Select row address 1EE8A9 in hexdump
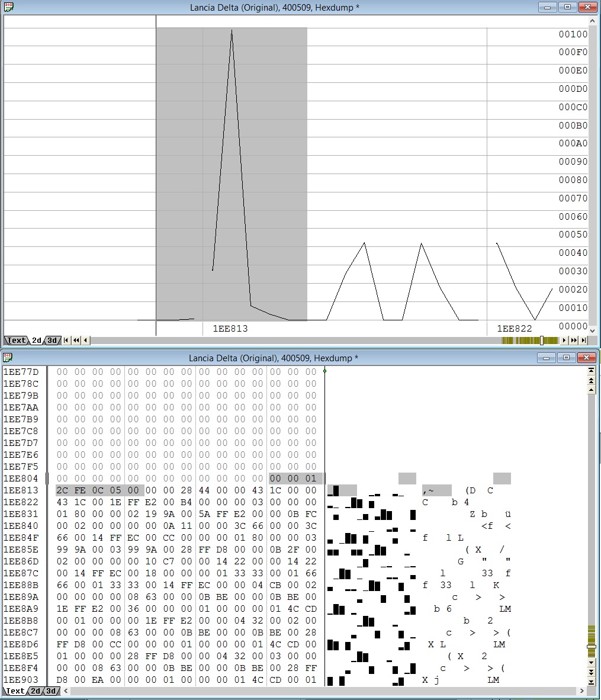601x700 pixels. 21,609
